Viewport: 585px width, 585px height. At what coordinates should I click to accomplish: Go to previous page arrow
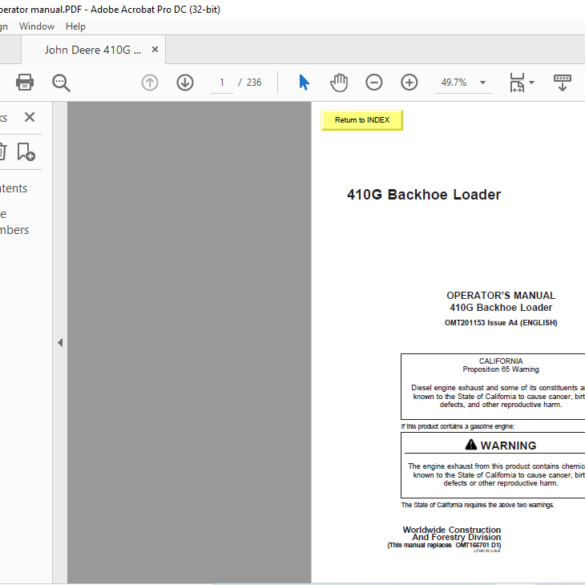click(150, 82)
